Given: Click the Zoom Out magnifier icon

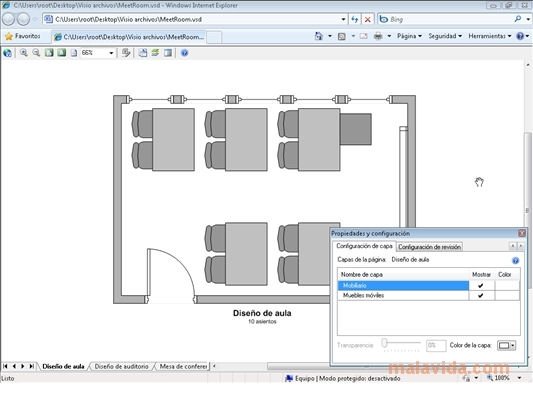Looking at the screenshot, I should [x=36, y=53].
